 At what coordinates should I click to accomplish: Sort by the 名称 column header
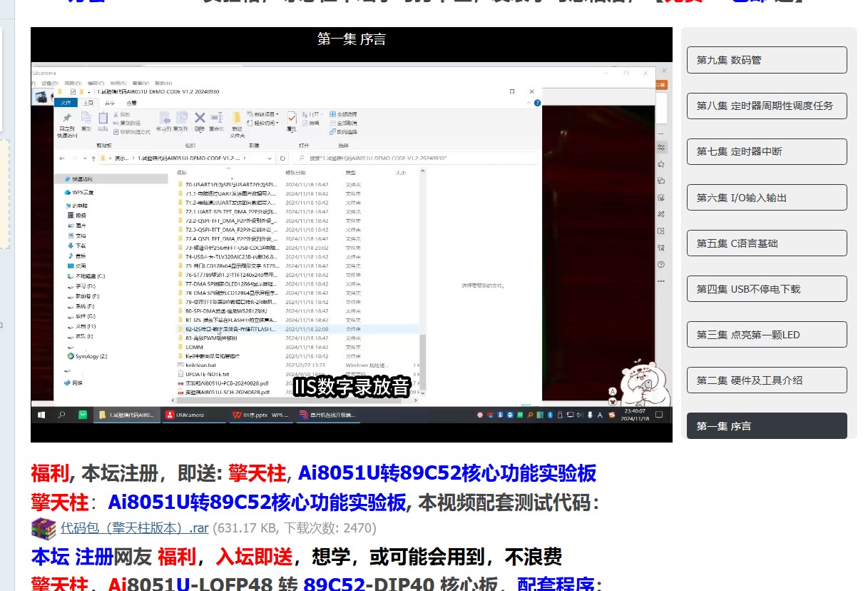(x=182, y=172)
